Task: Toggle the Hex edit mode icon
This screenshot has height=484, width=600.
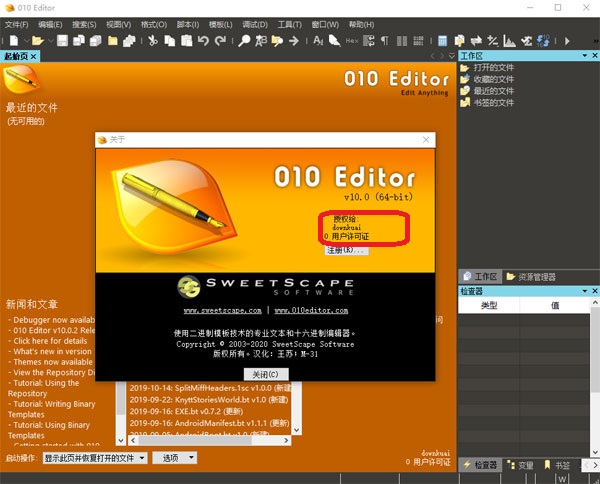Action: pyautogui.click(x=351, y=41)
